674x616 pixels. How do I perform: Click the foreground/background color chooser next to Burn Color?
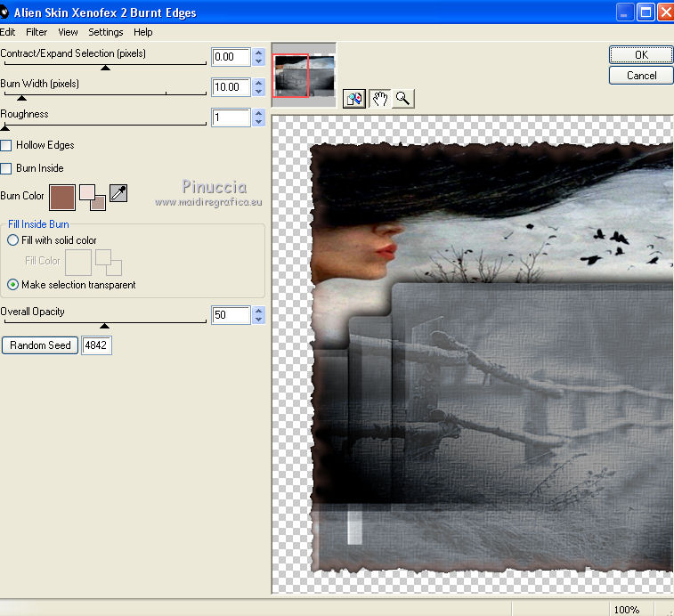[x=93, y=198]
